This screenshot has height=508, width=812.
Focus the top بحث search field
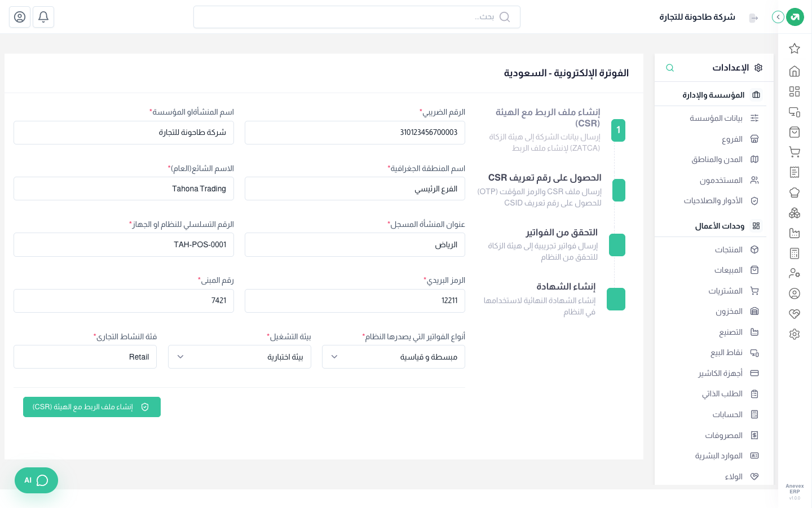tap(357, 17)
